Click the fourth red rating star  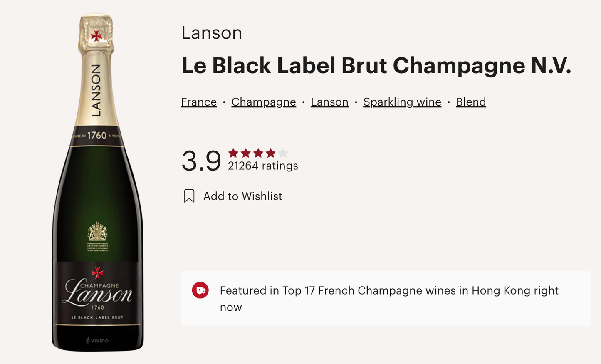click(x=271, y=153)
